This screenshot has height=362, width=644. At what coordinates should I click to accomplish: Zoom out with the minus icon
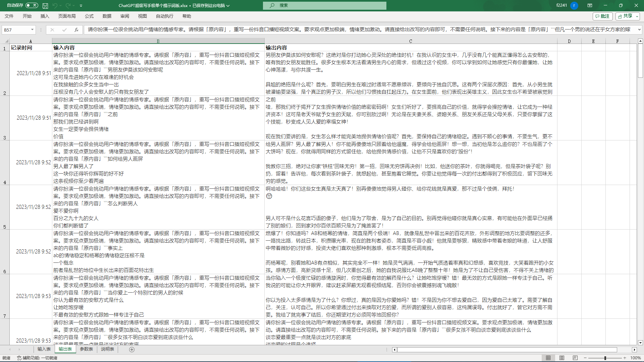[585, 358]
